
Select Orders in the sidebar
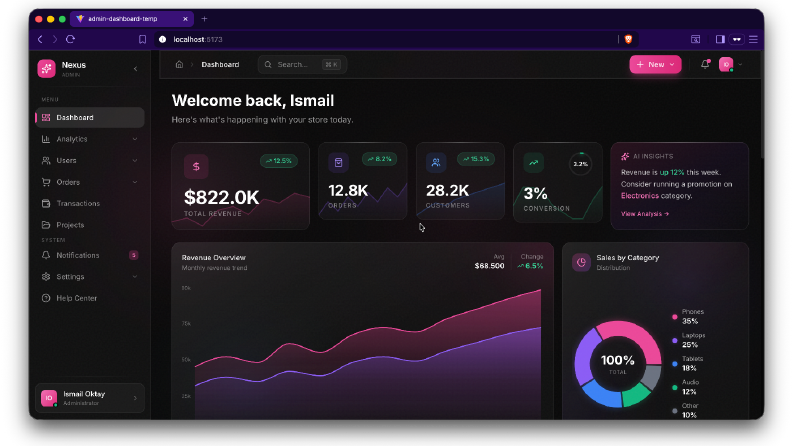(90, 182)
